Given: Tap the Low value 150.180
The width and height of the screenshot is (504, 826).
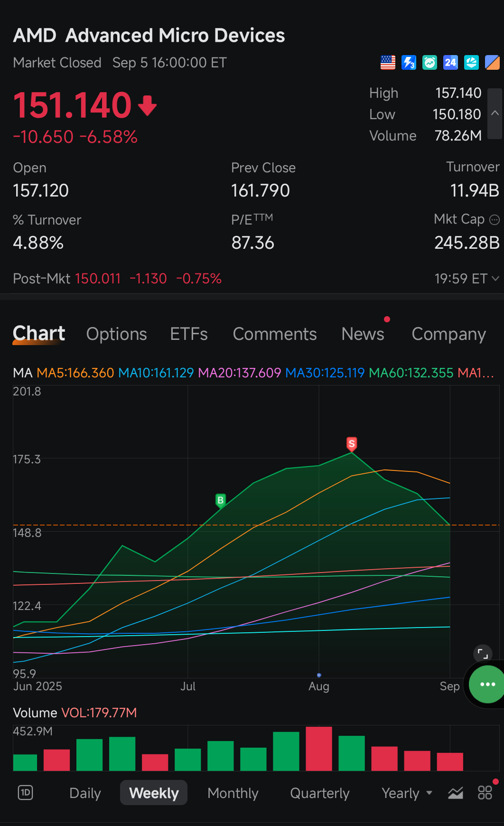Looking at the screenshot, I should 457,114.
